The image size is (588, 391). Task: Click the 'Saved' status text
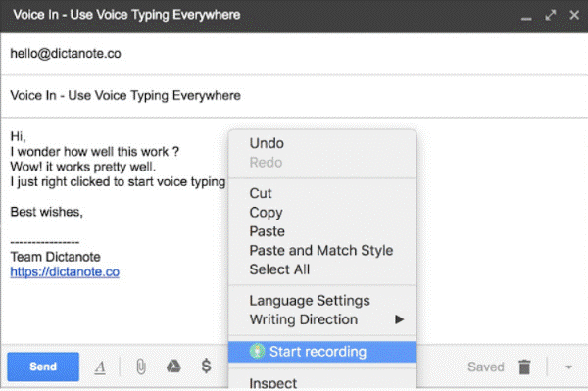(486, 367)
